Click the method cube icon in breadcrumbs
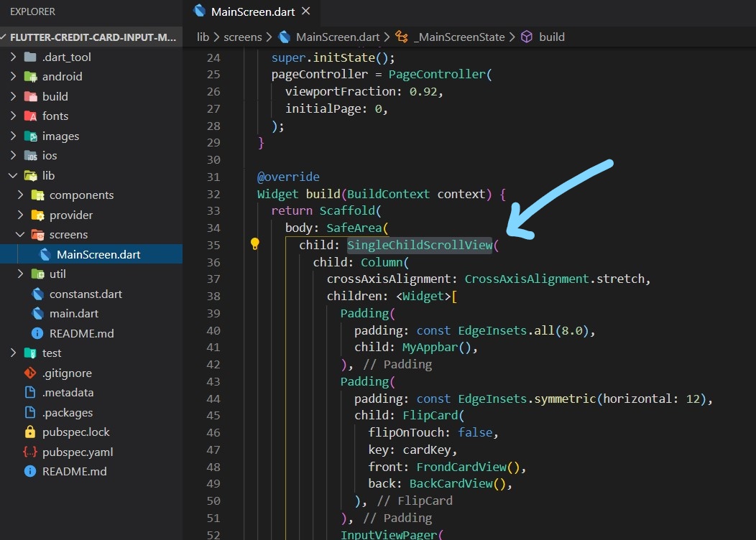The image size is (756, 540). 527,37
